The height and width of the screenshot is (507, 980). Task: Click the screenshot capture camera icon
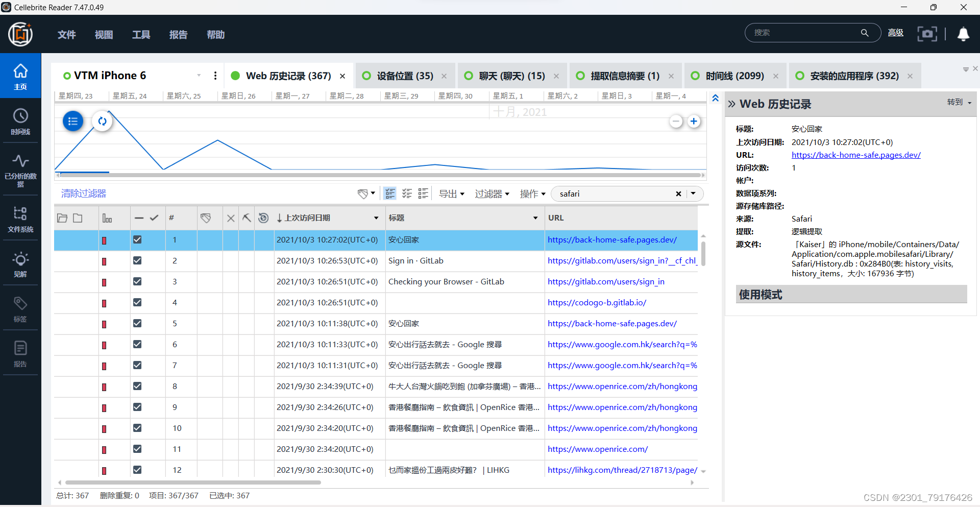927,34
